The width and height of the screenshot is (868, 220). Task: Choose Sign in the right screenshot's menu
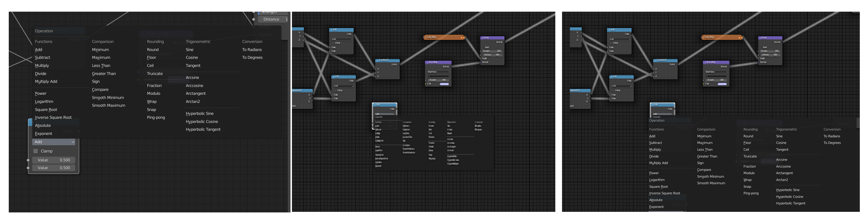(x=700, y=163)
